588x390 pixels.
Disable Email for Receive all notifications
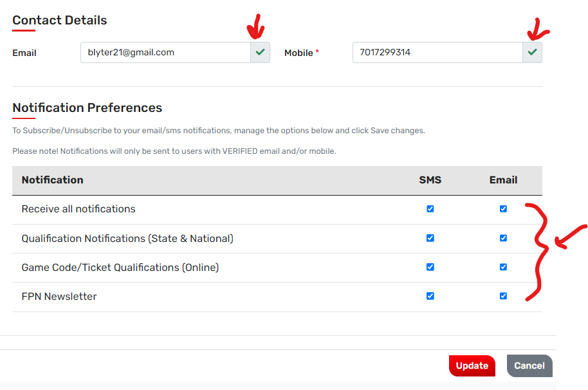click(503, 209)
